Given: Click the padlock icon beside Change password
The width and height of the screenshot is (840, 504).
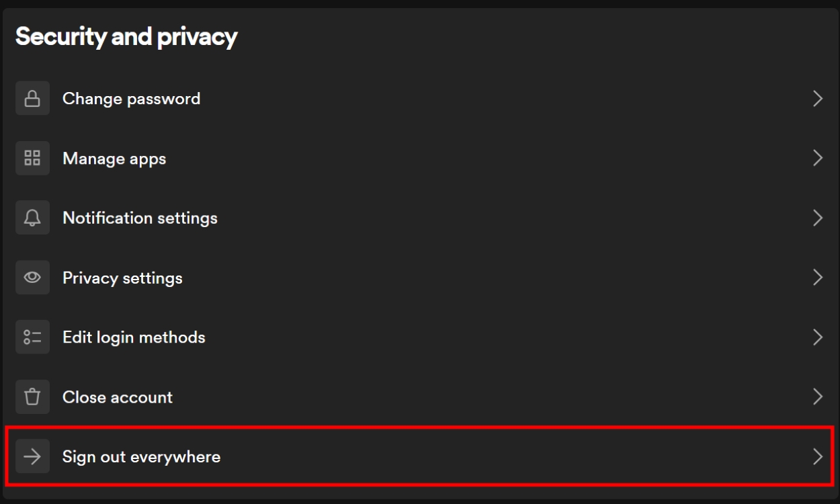Looking at the screenshot, I should pyautogui.click(x=34, y=98).
